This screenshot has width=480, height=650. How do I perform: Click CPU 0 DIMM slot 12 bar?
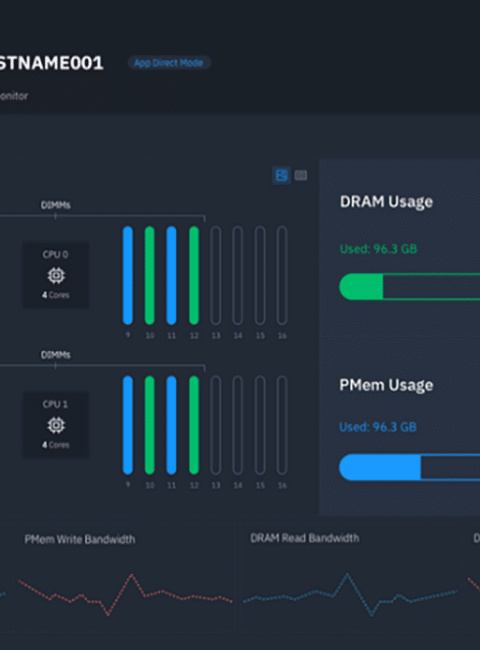[x=194, y=275]
